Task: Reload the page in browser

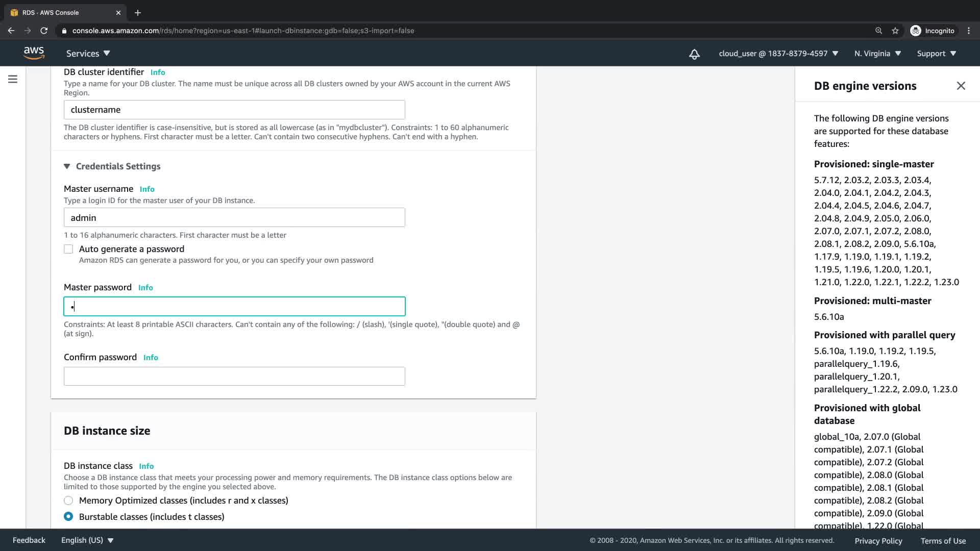Action: (44, 31)
